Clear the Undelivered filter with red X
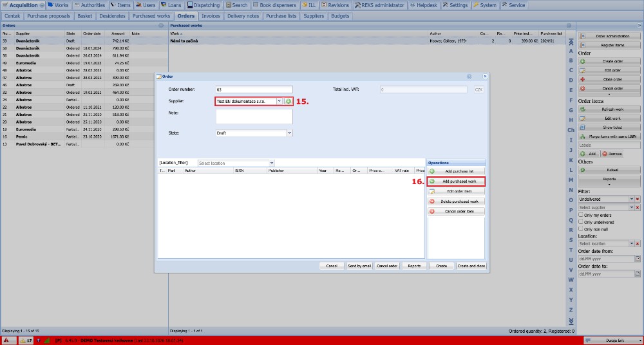 point(638,199)
